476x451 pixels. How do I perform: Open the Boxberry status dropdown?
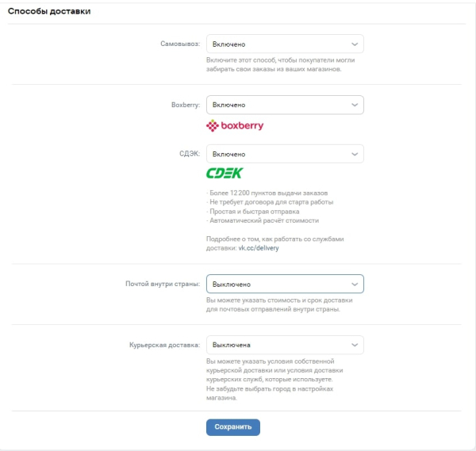tap(285, 105)
